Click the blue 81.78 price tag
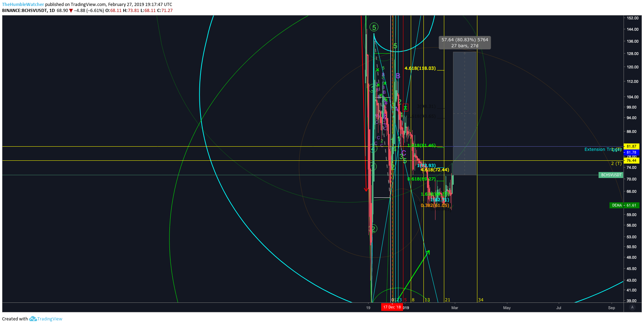Viewport: 644px width, 325px height. (631, 153)
